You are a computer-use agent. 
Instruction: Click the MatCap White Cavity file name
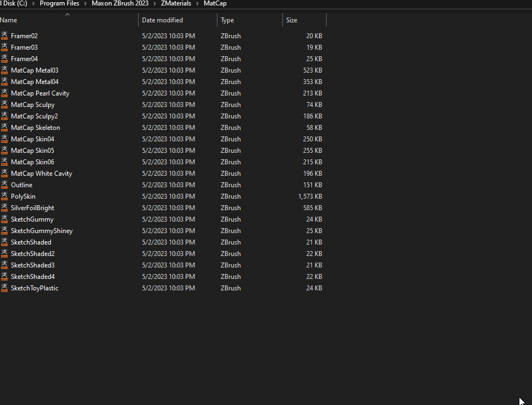[x=42, y=173]
